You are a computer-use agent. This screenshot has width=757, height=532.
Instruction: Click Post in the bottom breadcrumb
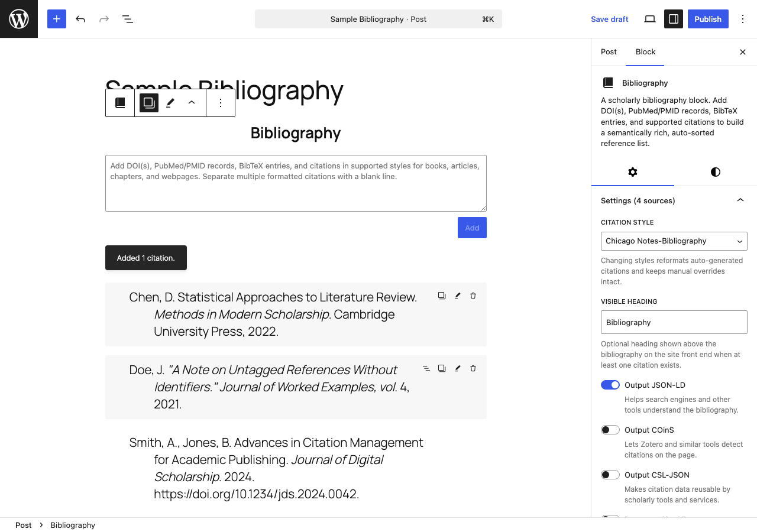pos(24,525)
